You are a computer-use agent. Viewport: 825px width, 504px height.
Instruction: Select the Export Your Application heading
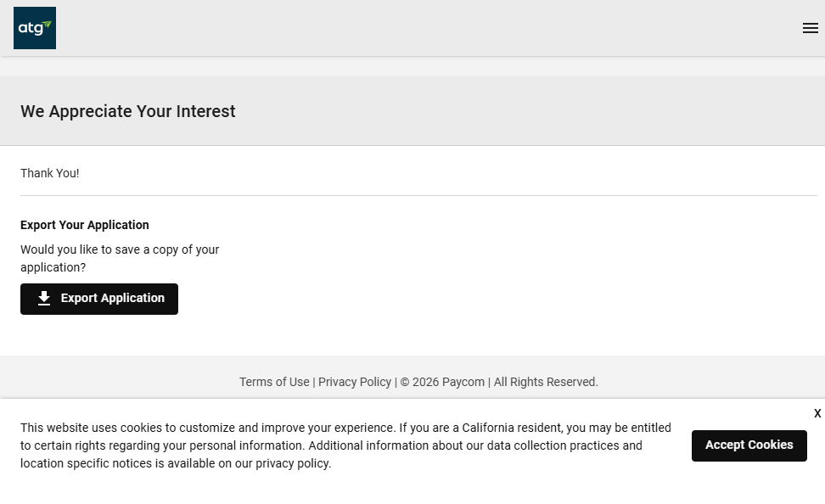click(x=85, y=225)
